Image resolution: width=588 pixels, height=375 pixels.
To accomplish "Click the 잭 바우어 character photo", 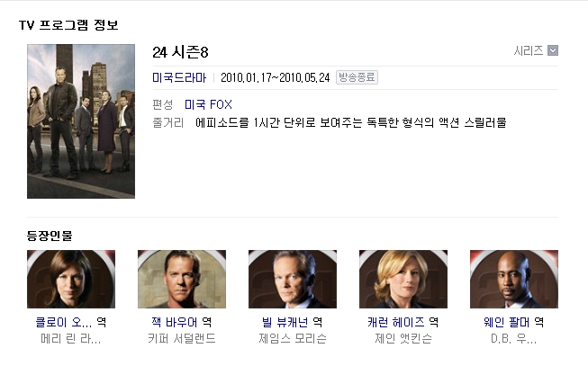I will tap(182, 279).
